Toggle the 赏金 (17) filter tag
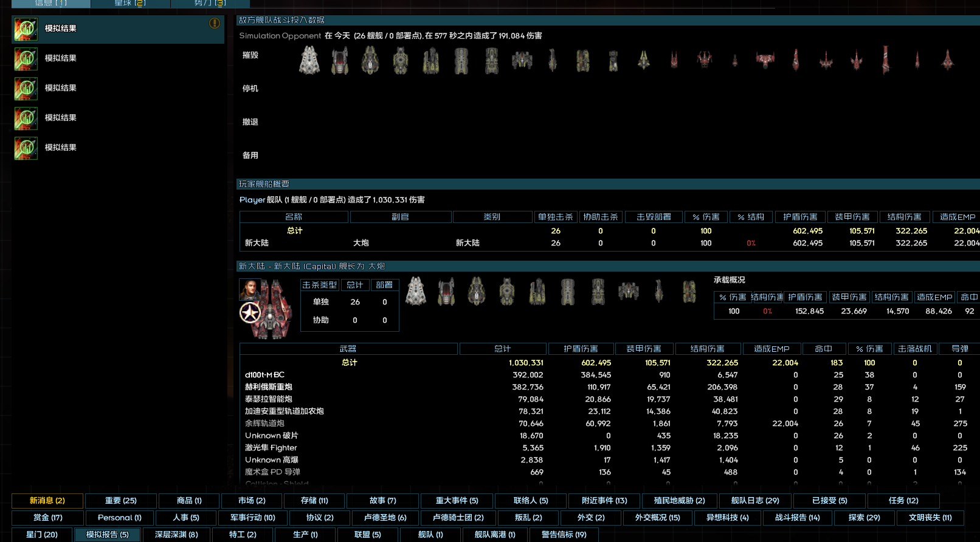980x542 pixels. (47, 518)
